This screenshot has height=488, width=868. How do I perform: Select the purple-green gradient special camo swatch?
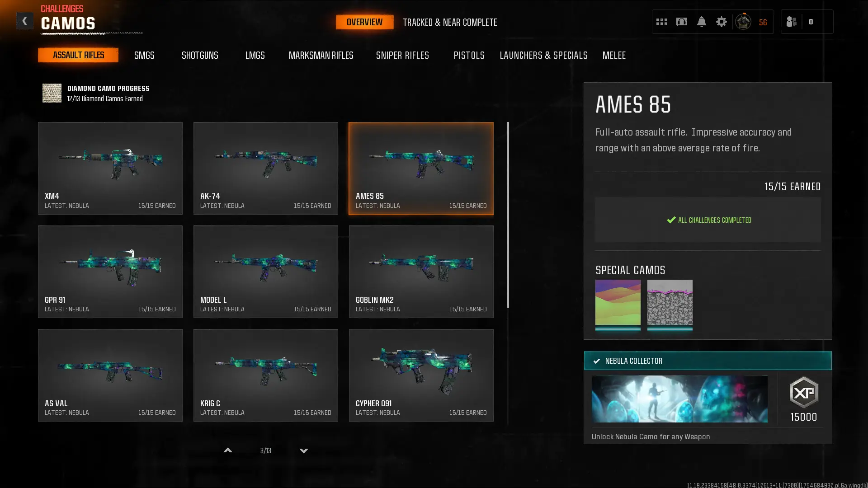618,302
